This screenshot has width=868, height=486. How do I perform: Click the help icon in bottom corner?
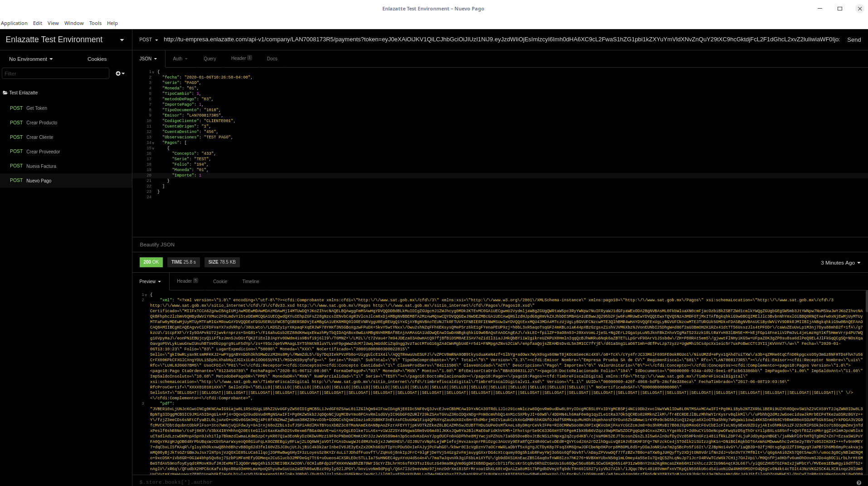[x=858, y=482]
